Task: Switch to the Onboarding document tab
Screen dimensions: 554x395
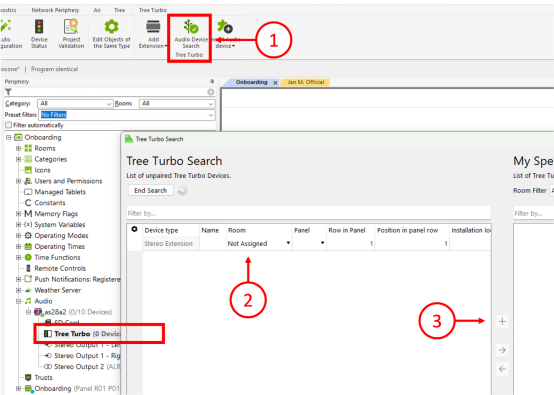Action: (x=251, y=82)
